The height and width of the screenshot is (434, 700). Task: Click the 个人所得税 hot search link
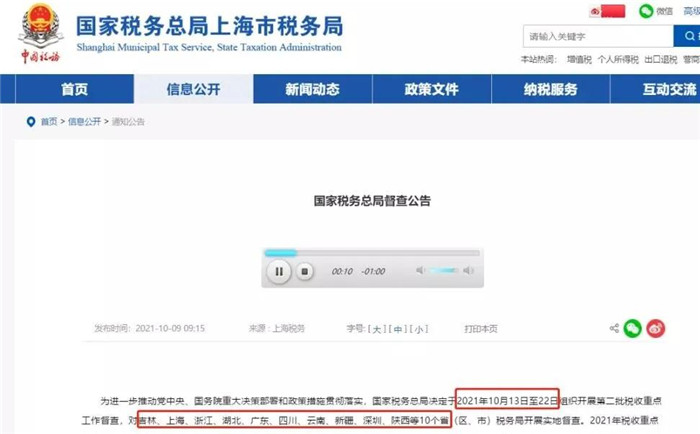click(618, 59)
